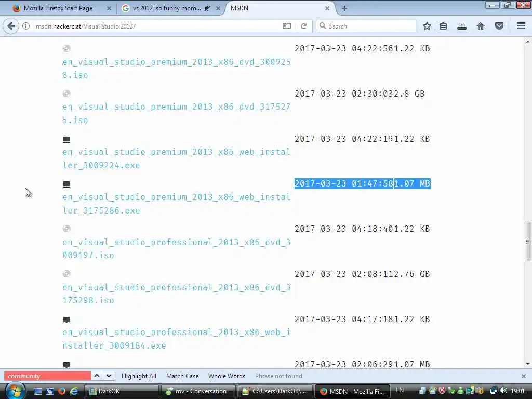Switch to Mozilla Firefox Start Page tab
Viewport: 532px width, 399px height.
[x=58, y=8]
